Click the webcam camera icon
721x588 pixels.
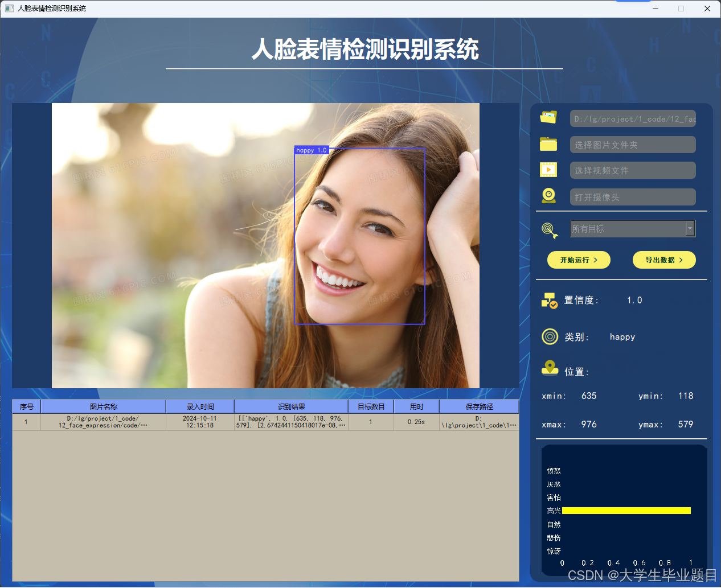[548, 196]
